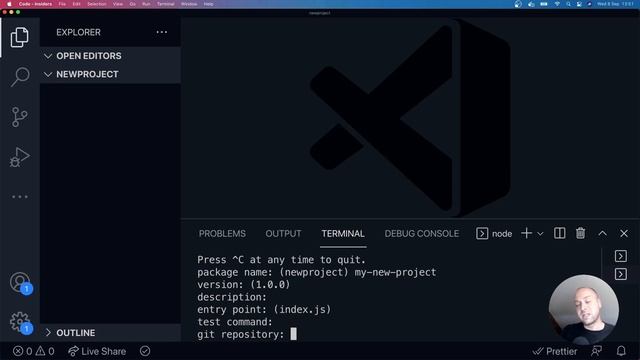The height and width of the screenshot is (360, 640).
Task: Open the launch profile dropdown arrow
Action: click(540, 234)
